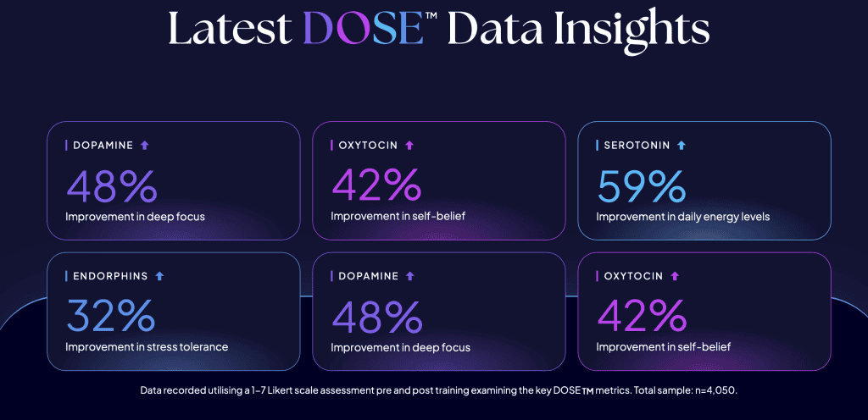Click the up arrow beside SEROTONIN
868x420 pixels.
(x=682, y=146)
